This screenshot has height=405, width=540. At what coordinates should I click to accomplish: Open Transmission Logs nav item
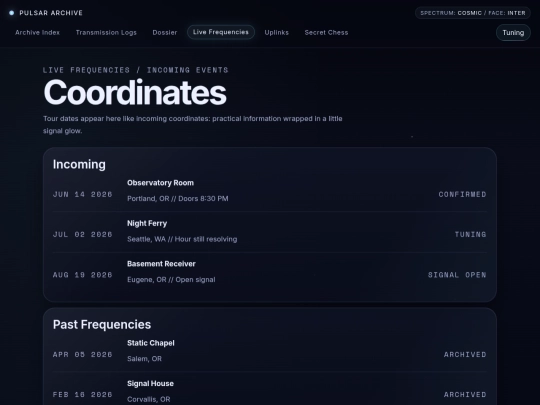pos(106,32)
